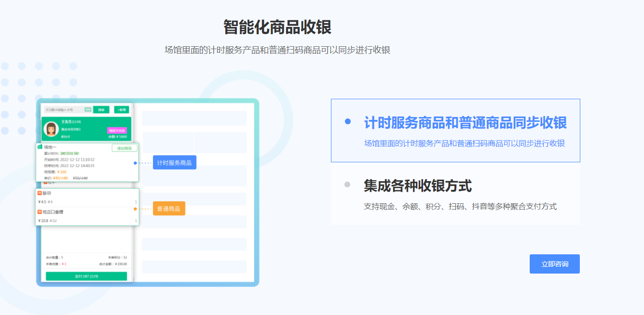The height and width of the screenshot is (315, 644).
Task: Click the 炫迈口香糖 product name
Action: tap(53, 212)
